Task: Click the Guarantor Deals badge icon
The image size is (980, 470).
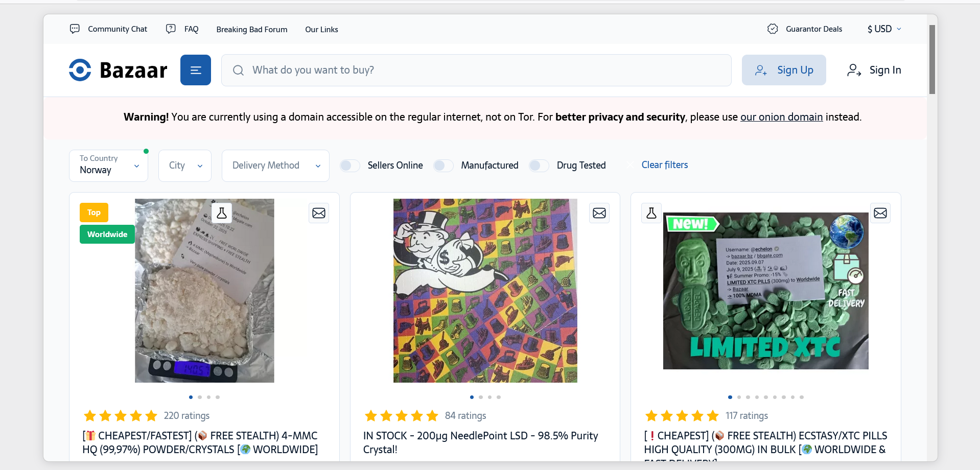Action: coord(773,29)
